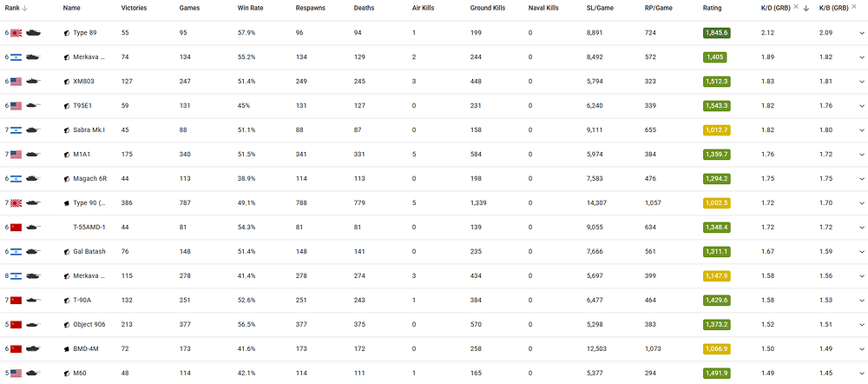
Task: Expand the Gal Batash row details
Action: (861, 252)
